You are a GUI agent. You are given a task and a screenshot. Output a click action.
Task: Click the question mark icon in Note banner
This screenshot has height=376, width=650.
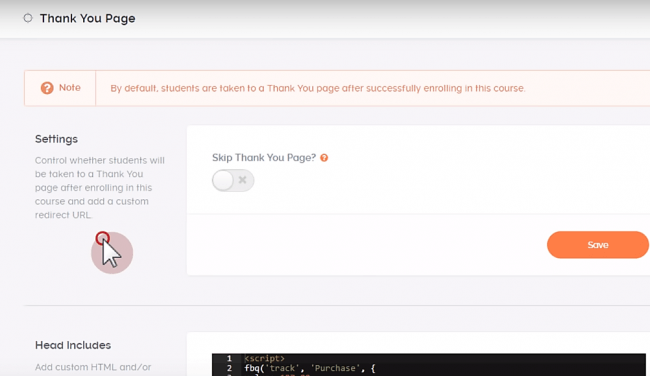pos(47,88)
